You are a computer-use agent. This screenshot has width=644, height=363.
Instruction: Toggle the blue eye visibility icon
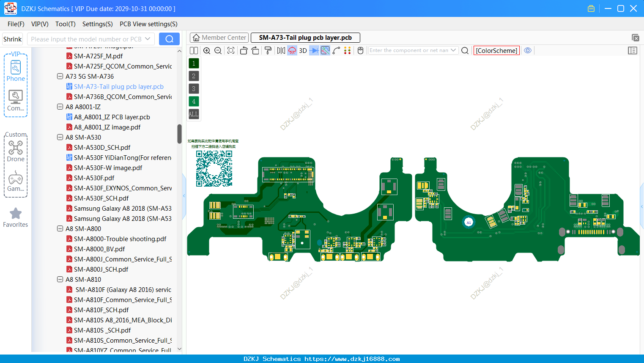tap(528, 50)
